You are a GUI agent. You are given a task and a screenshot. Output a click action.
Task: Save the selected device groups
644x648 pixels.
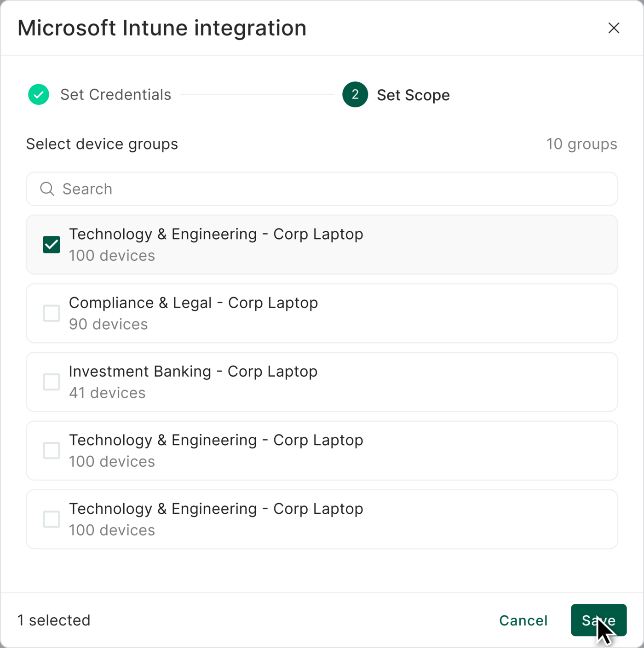coord(598,620)
